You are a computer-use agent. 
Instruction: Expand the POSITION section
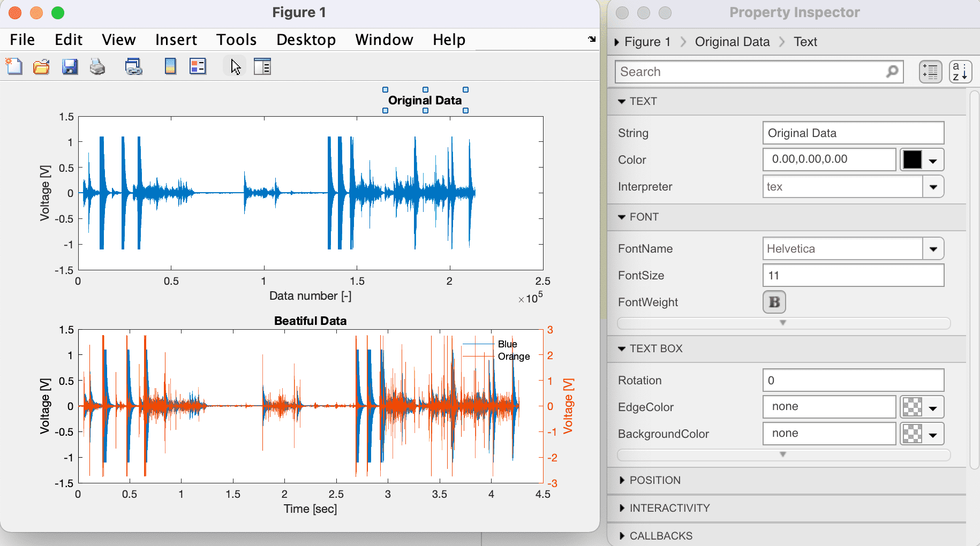[622, 480]
